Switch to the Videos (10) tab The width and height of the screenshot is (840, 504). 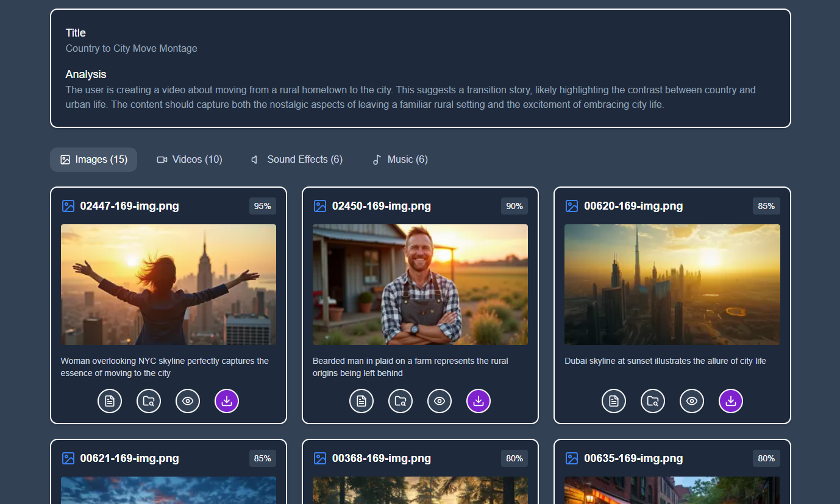pos(190,160)
